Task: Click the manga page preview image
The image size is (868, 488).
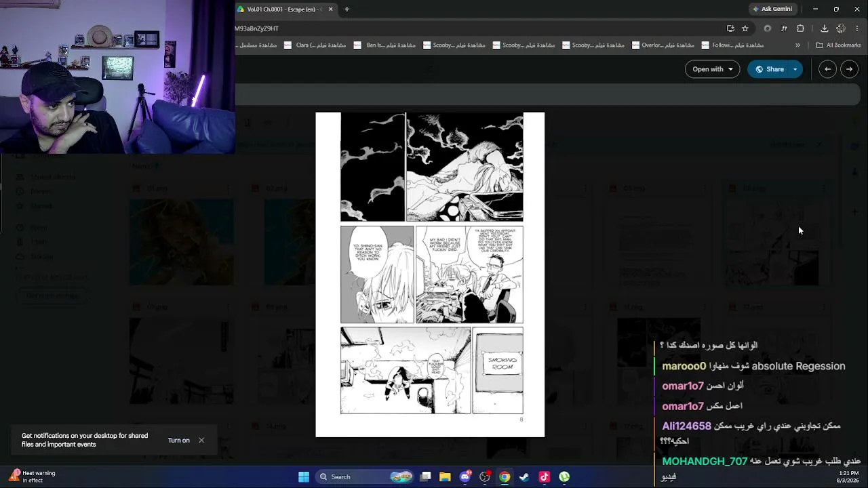Action: coord(430,274)
